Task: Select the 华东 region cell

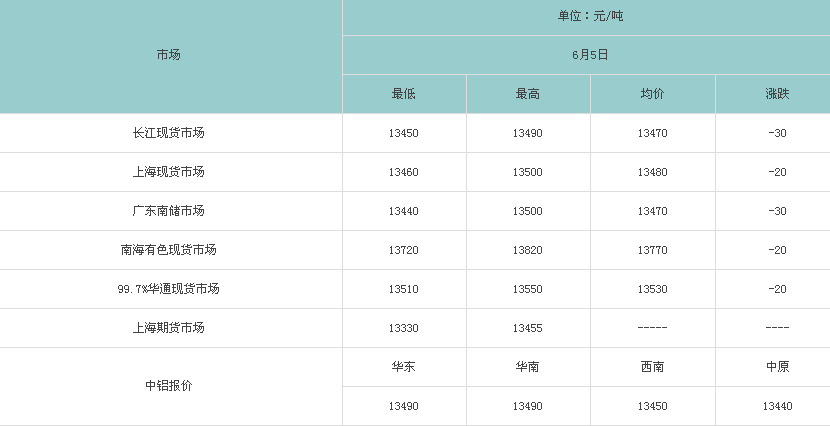Action: click(x=403, y=367)
